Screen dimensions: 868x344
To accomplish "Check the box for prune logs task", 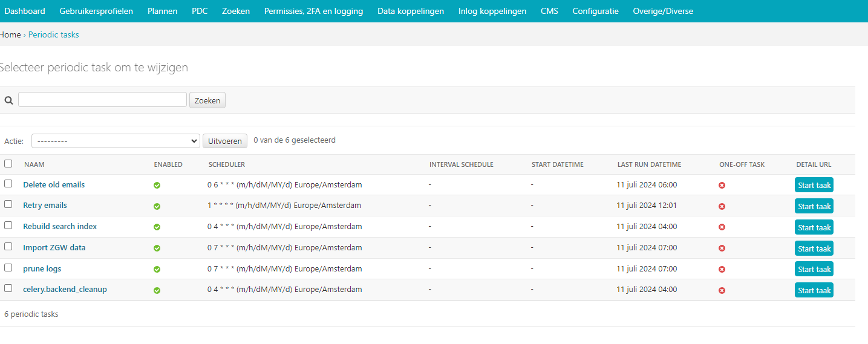I will [8, 267].
